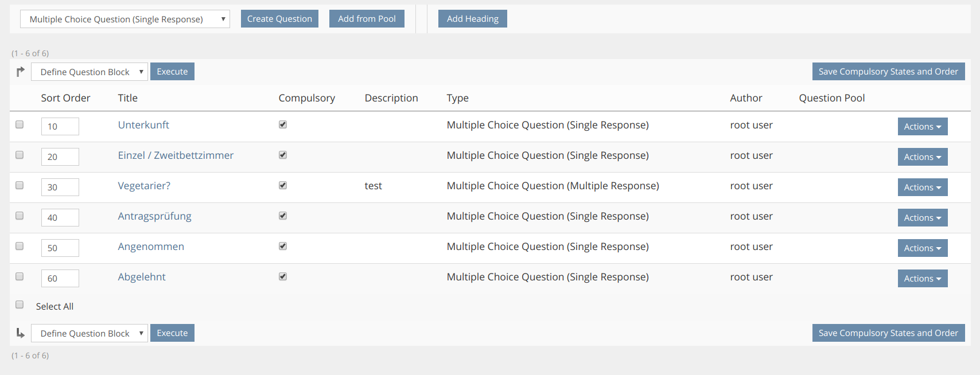980x375 pixels.
Task: Open the Einzel / Zweitbettzimmer question link
Action: 176,155
